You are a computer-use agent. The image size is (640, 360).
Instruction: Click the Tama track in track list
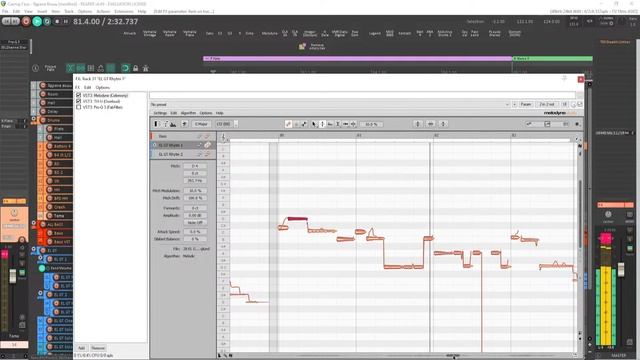tap(59, 216)
